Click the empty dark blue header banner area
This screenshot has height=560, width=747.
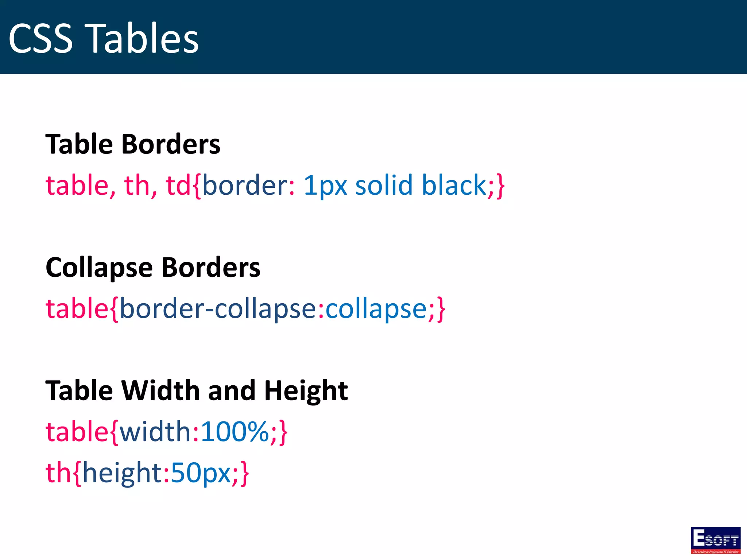(x=474, y=37)
